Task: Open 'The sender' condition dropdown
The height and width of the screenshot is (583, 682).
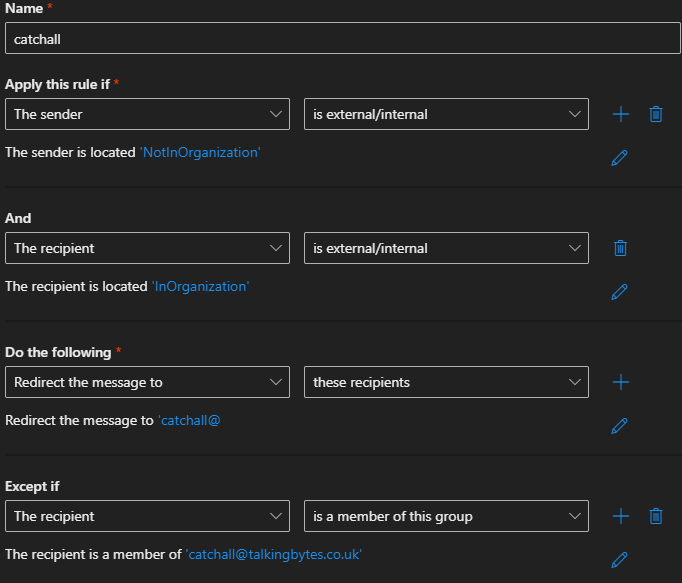Action: [x=147, y=114]
